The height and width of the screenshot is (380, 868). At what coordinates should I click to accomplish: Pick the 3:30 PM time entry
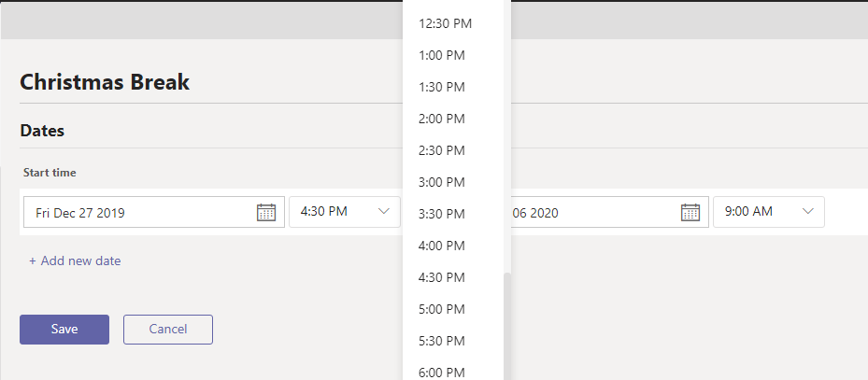442,214
